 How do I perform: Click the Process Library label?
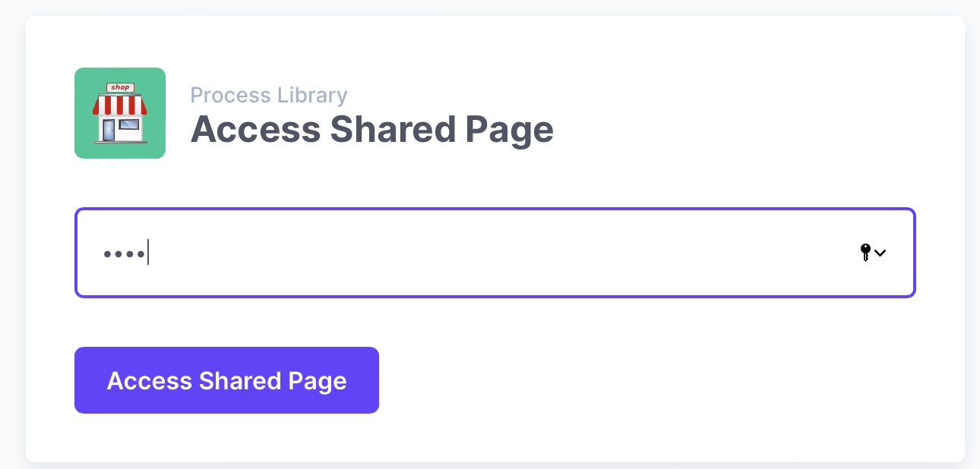click(268, 96)
